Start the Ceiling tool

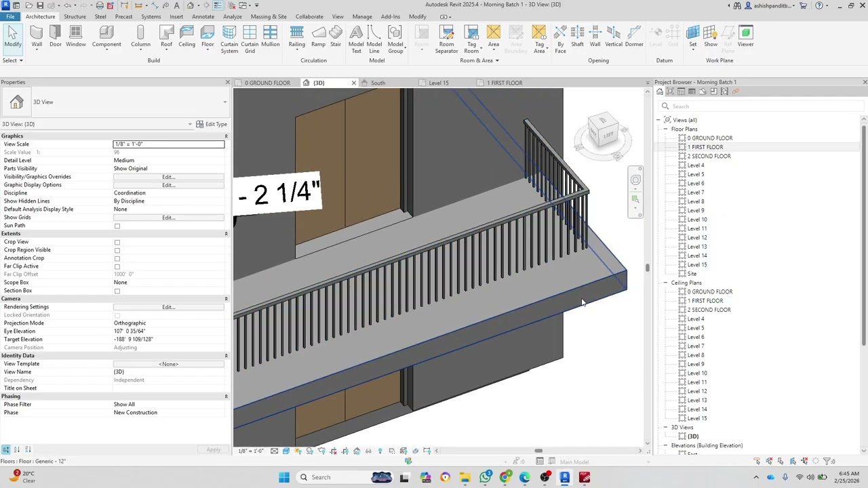point(186,37)
